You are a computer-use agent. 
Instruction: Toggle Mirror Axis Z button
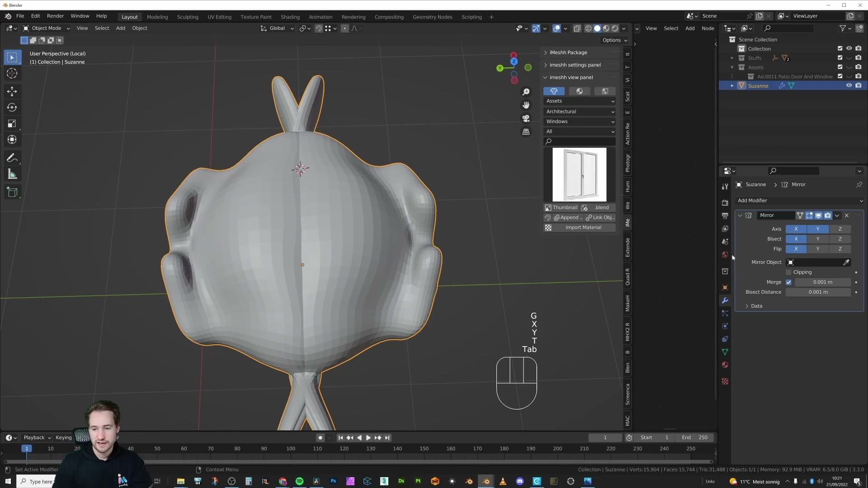pyautogui.click(x=840, y=229)
